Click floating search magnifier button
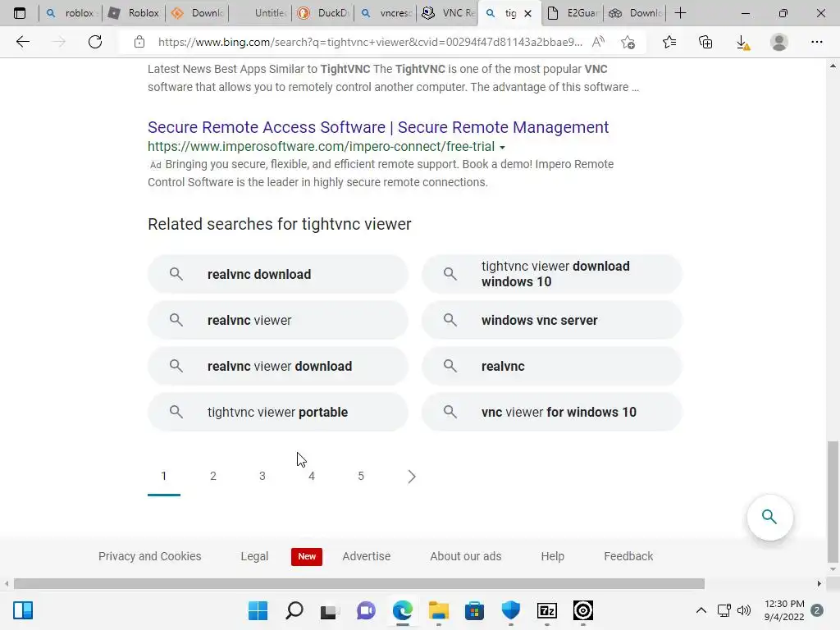The height and width of the screenshot is (630, 840). pos(769,517)
